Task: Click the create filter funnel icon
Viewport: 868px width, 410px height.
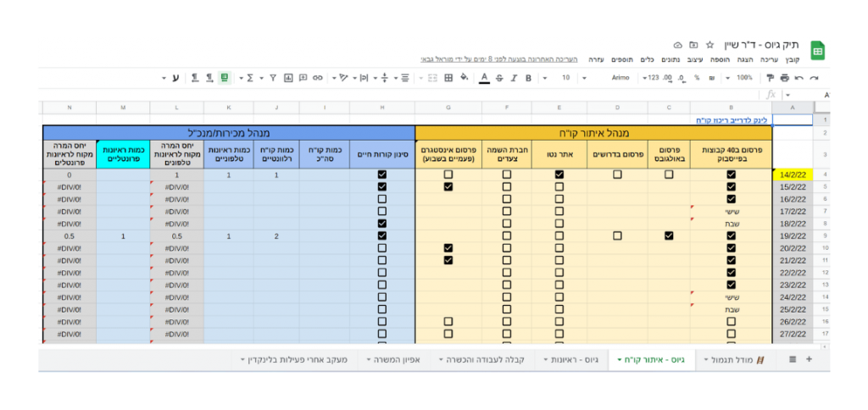Action: click(272, 78)
